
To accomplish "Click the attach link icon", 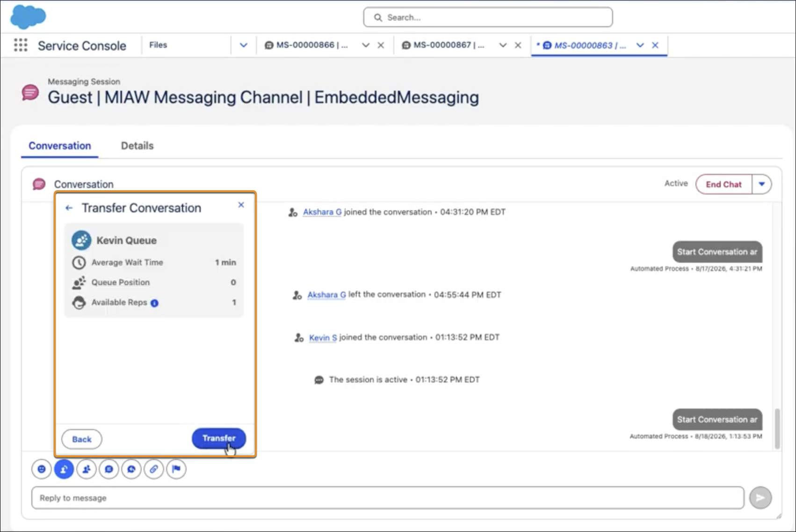I will tap(154, 469).
